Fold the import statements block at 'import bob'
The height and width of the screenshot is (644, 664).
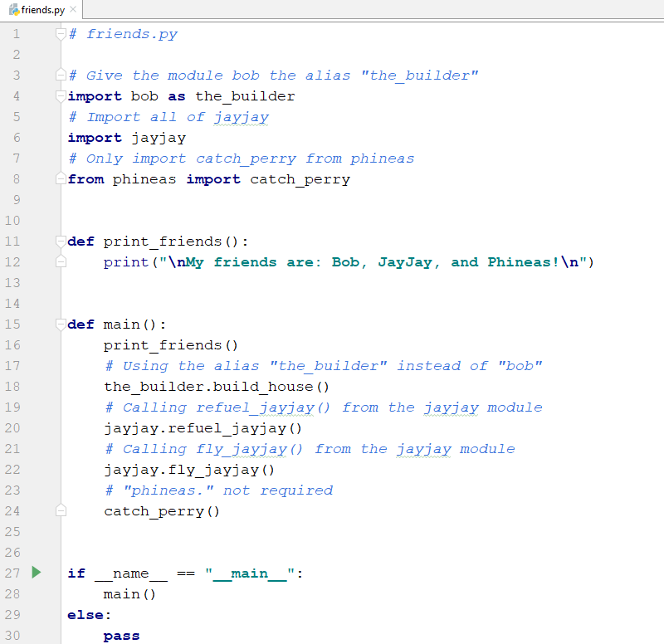[x=60, y=96]
